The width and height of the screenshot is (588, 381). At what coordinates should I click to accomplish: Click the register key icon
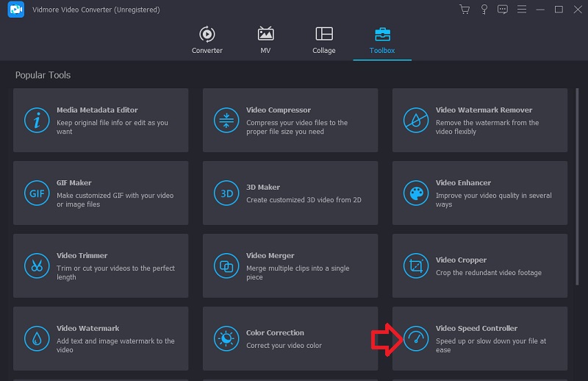(x=484, y=10)
